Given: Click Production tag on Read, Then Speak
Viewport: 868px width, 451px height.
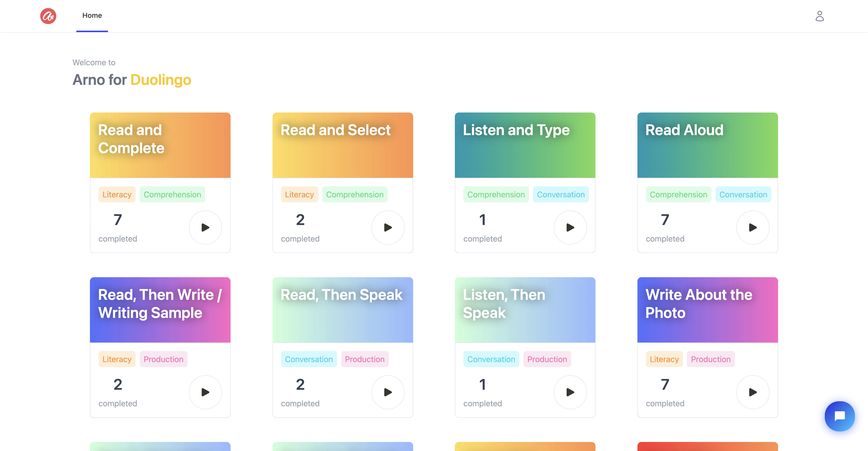Looking at the screenshot, I should [x=365, y=359].
